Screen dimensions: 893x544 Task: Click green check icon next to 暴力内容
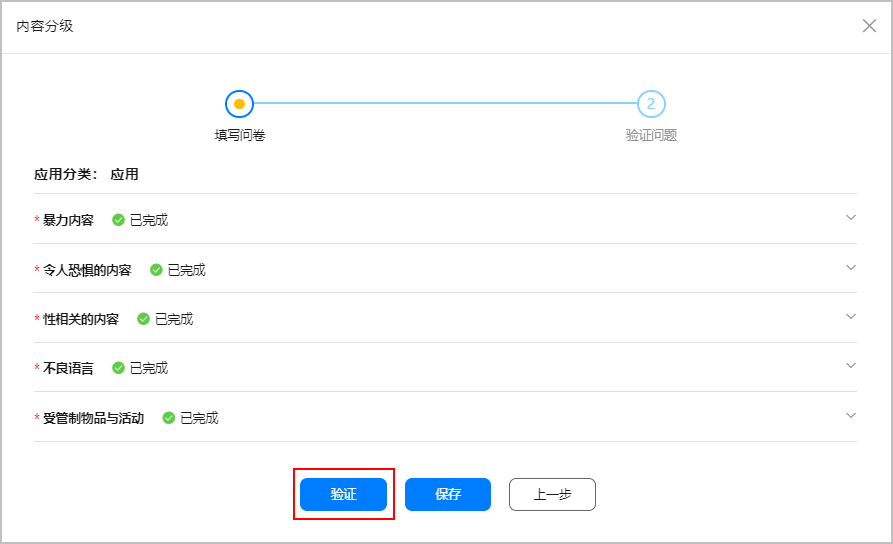coord(118,220)
